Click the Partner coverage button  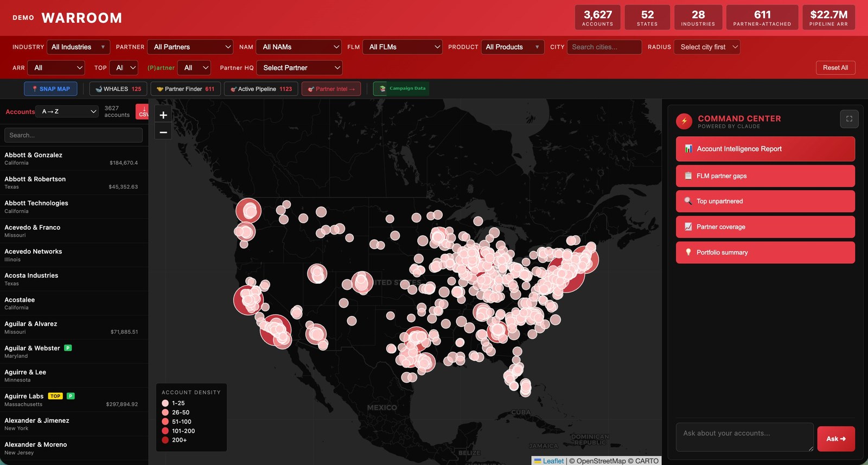tap(765, 227)
